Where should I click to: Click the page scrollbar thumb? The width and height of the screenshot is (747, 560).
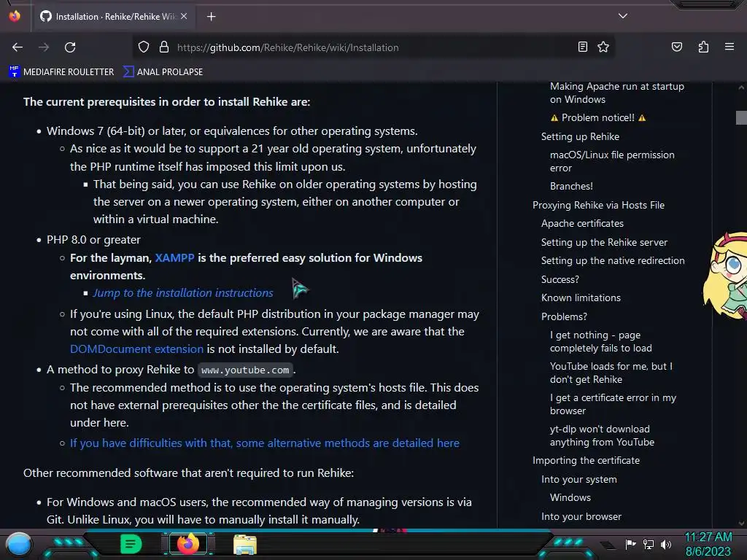(741, 117)
